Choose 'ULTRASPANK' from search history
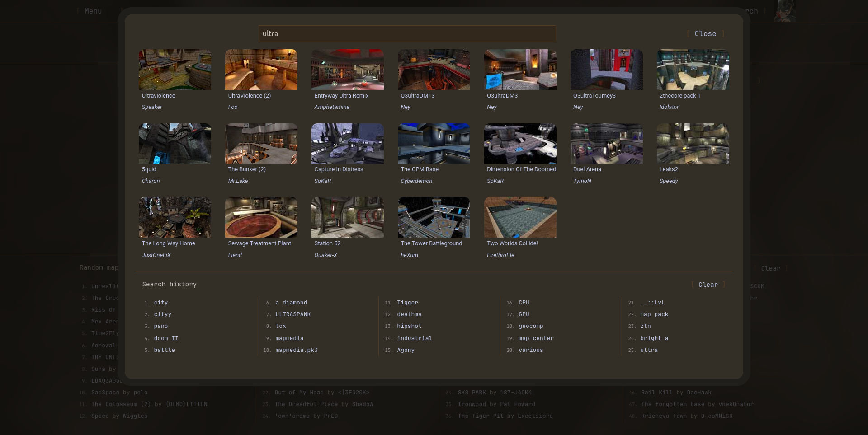The height and width of the screenshot is (435, 868). click(x=293, y=314)
